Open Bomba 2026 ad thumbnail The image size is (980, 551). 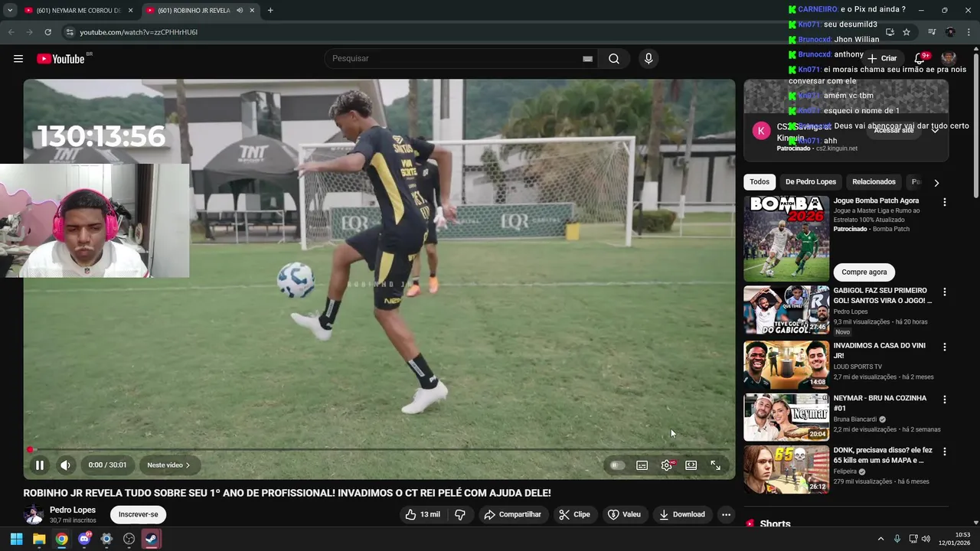pyautogui.click(x=786, y=238)
